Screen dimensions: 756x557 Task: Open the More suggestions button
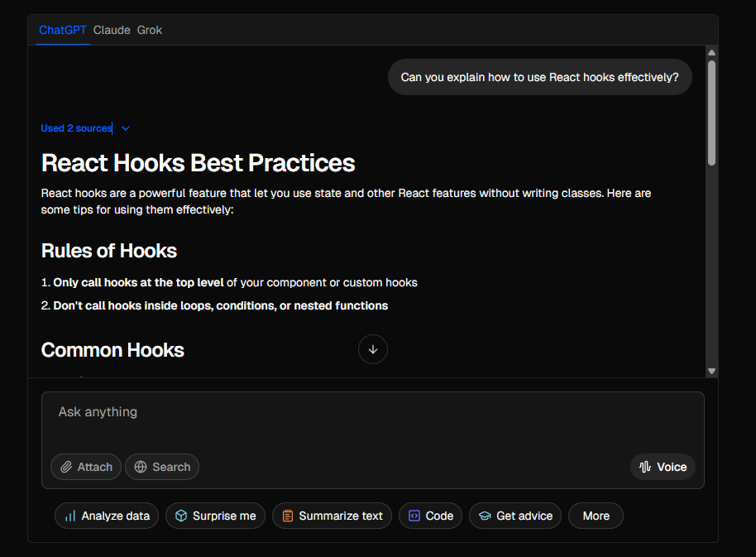coord(596,516)
